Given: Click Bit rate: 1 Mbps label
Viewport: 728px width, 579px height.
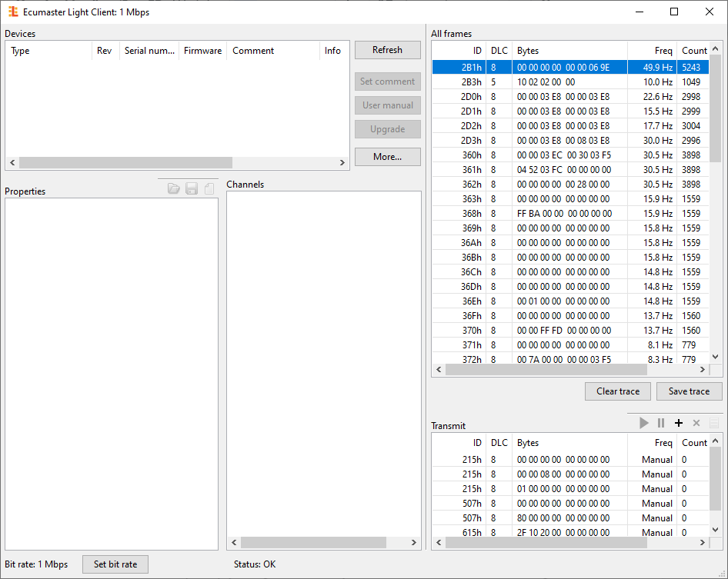Looking at the screenshot, I should [x=36, y=564].
